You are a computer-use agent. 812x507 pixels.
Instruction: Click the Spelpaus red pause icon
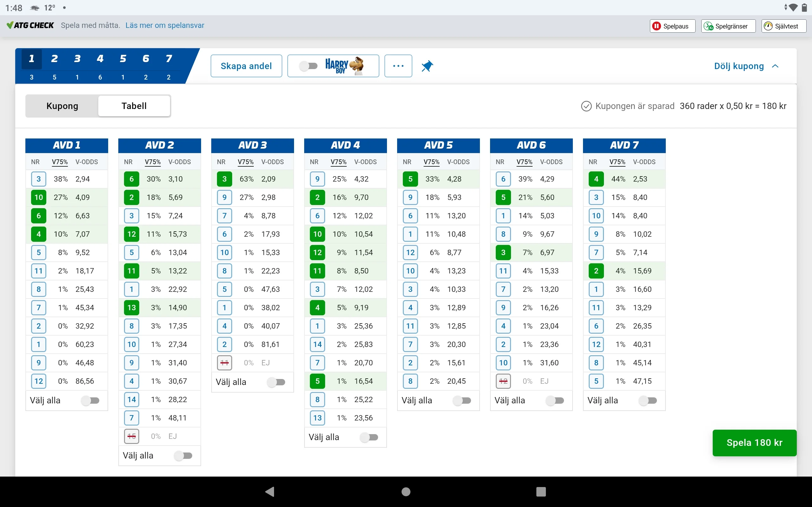click(657, 26)
